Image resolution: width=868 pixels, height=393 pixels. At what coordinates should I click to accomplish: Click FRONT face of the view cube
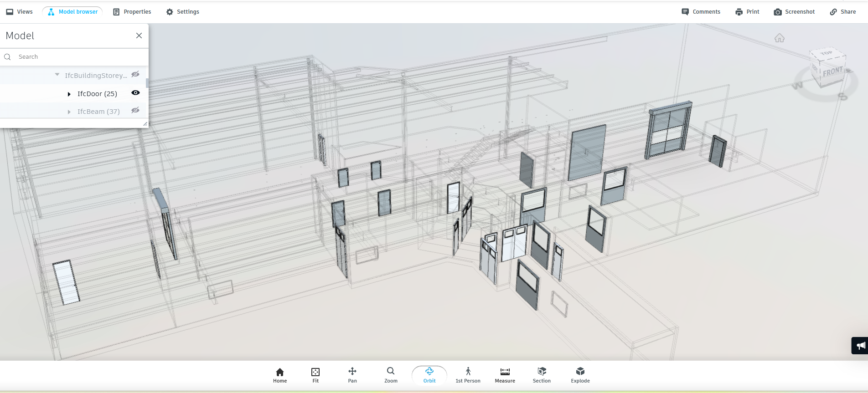click(832, 72)
